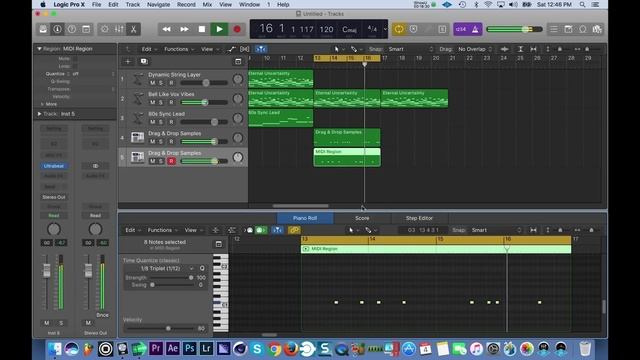Click the pan knob on Bell Like Vox Vibes
The image size is (640, 360).
(x=238, y=98)
